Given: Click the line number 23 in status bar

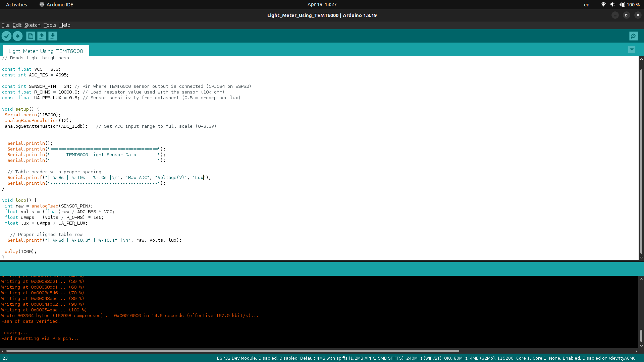Looking at the screenshot, I should 5,358.
